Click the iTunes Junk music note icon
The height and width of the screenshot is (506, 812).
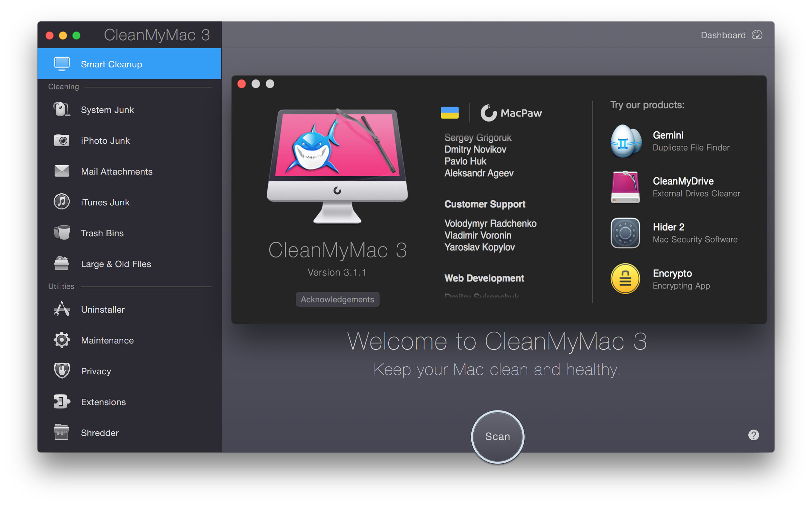pos(62,202)
